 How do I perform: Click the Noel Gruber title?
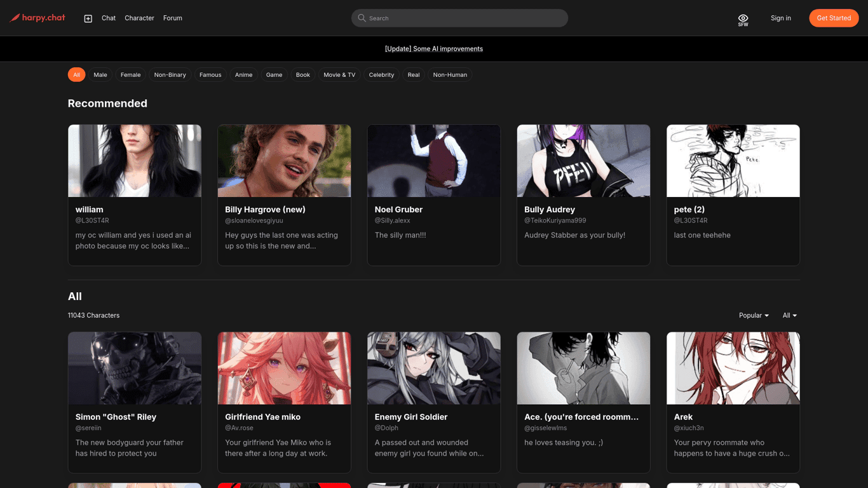[398, 210]
